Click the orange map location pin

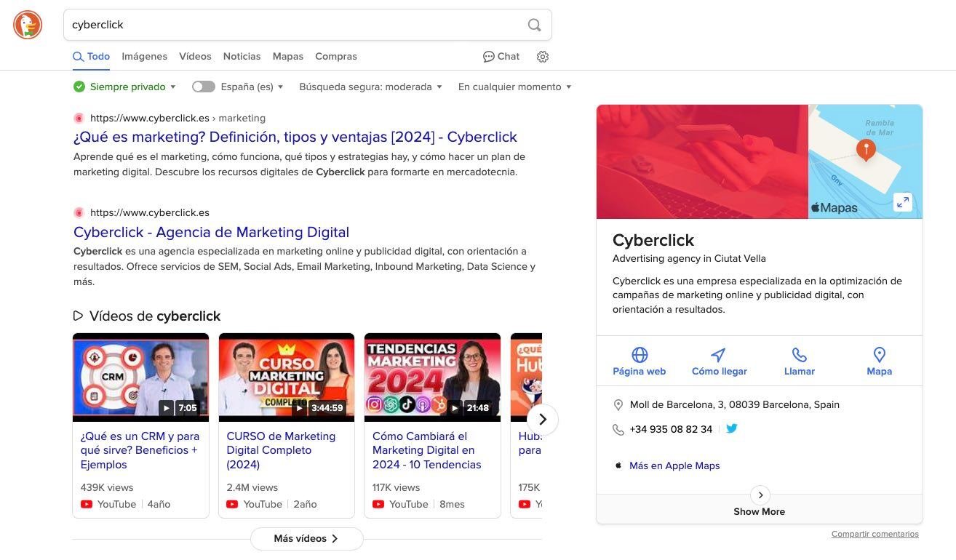tap(866, 150)
